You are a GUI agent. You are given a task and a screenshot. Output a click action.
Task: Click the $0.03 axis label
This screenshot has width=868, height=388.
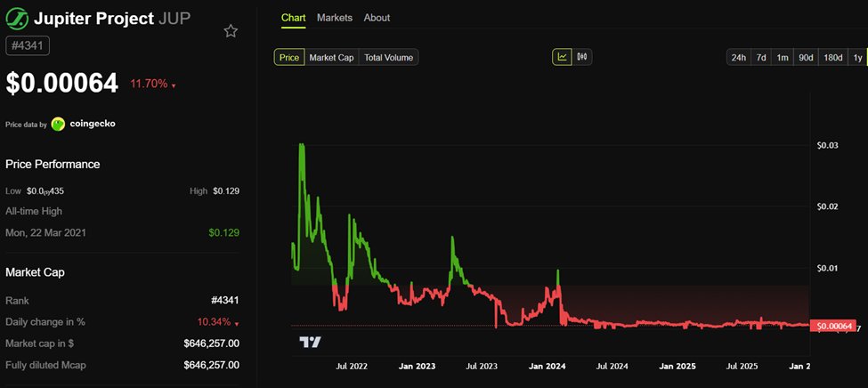827,146
